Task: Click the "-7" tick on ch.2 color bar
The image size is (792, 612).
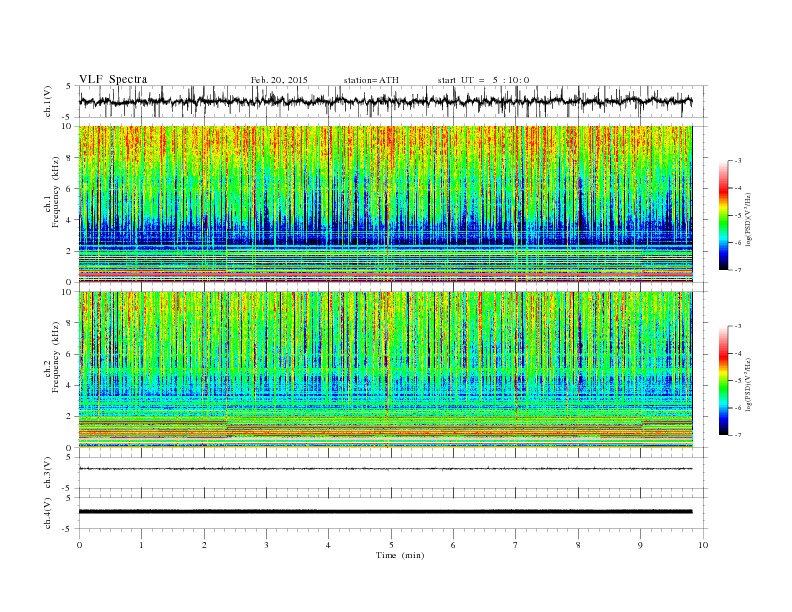Action: click(x=738, y=435)
